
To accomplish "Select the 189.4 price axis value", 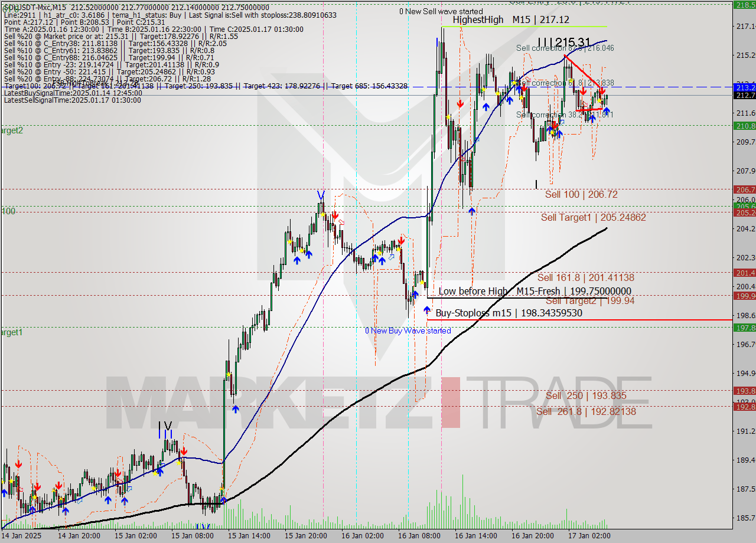I will click(x=746, y=460).
